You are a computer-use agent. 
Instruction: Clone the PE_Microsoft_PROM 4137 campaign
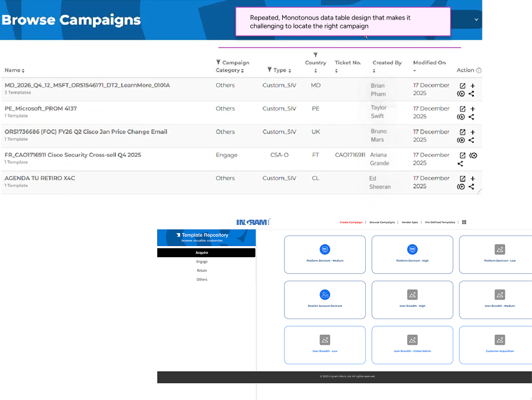click(x=461, y=117)
